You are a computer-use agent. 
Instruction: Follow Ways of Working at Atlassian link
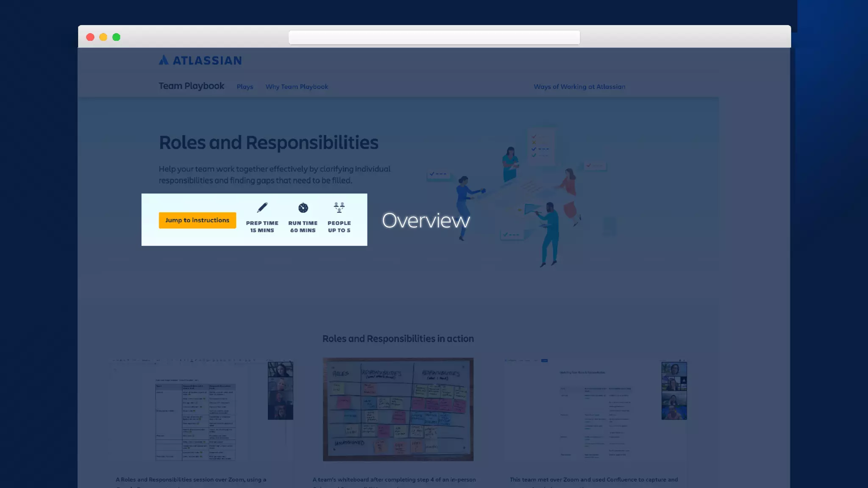pos(579,87)
